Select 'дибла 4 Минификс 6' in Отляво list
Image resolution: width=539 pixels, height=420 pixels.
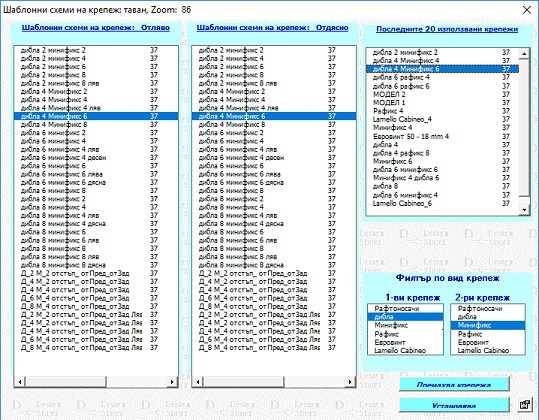pyautogui.click(x=96, y=116)
